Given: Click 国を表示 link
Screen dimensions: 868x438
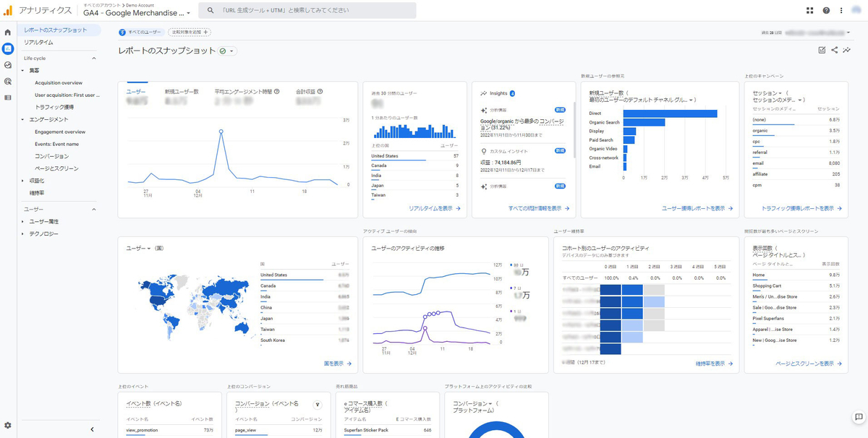Looking at the screenshot, I should pos(338,364).
